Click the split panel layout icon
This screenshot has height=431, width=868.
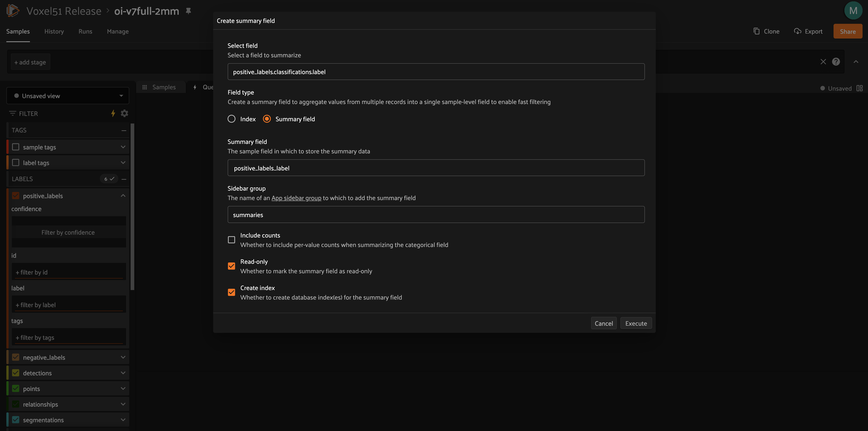(x=860, y=88)
